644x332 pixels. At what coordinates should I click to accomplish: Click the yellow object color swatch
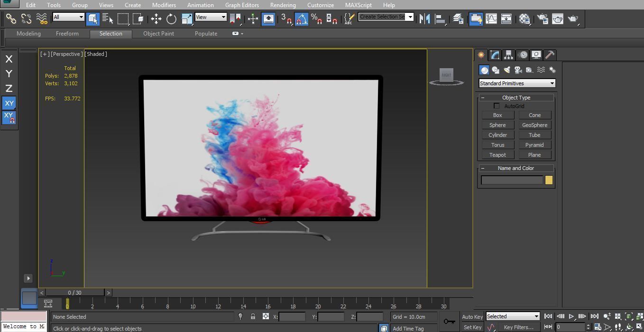549,180
